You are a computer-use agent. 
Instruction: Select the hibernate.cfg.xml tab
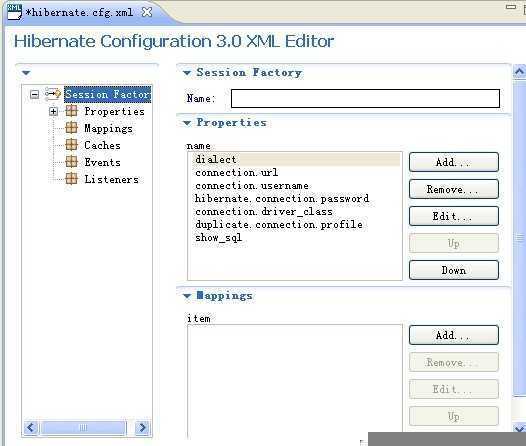tap(80, 13)
